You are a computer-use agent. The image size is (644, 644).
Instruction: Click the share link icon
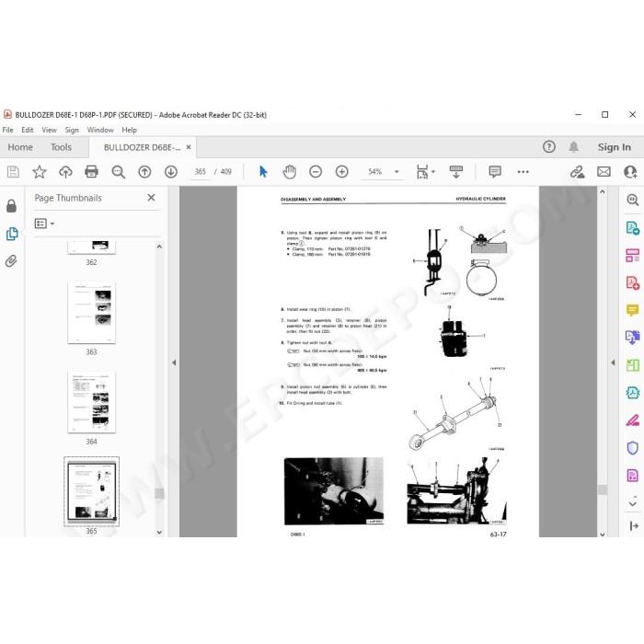pos(577,172)
